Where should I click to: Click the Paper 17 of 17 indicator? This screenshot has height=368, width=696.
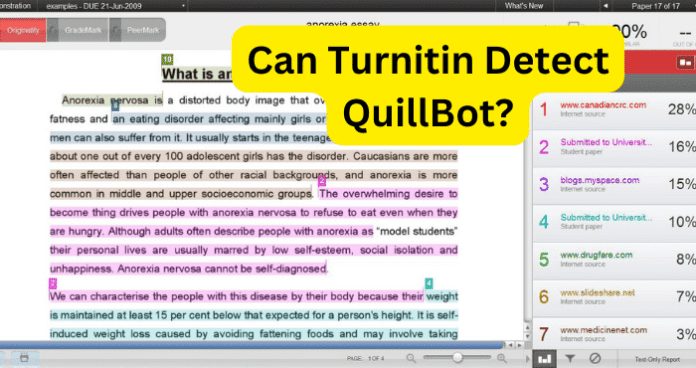tap(656, 6)
